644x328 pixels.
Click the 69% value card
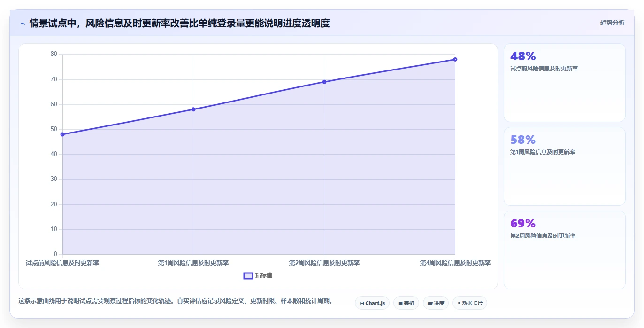tap(565, 250)
